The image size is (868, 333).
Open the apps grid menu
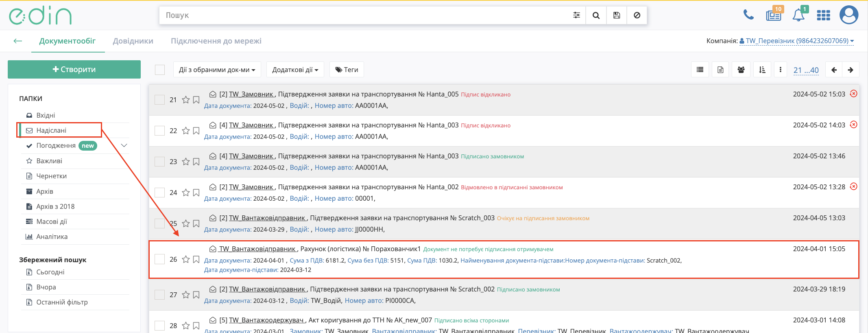click(823, 15)
